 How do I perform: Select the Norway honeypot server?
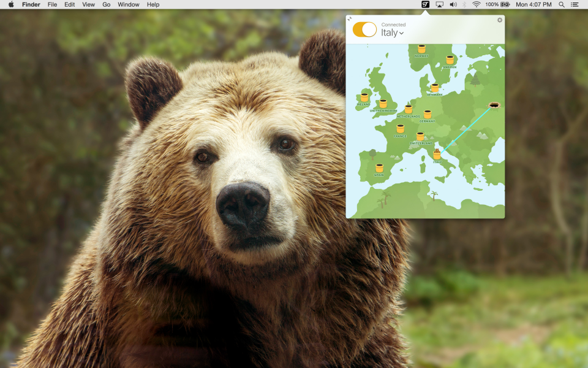coord(420,50)
